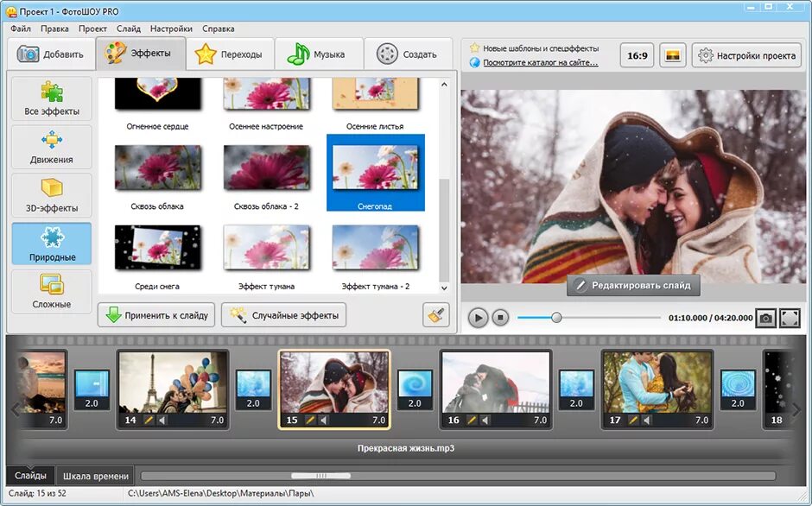Click the effects list scroll-down arrow
812x506 pixels.
(x=444, y=288)
